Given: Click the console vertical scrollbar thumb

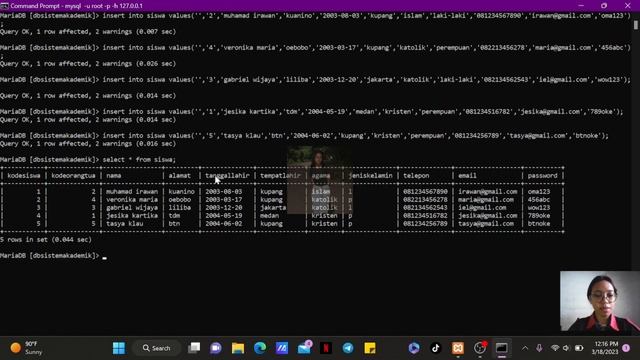Looking at the screenshot, I should click(x=636, y=25).
